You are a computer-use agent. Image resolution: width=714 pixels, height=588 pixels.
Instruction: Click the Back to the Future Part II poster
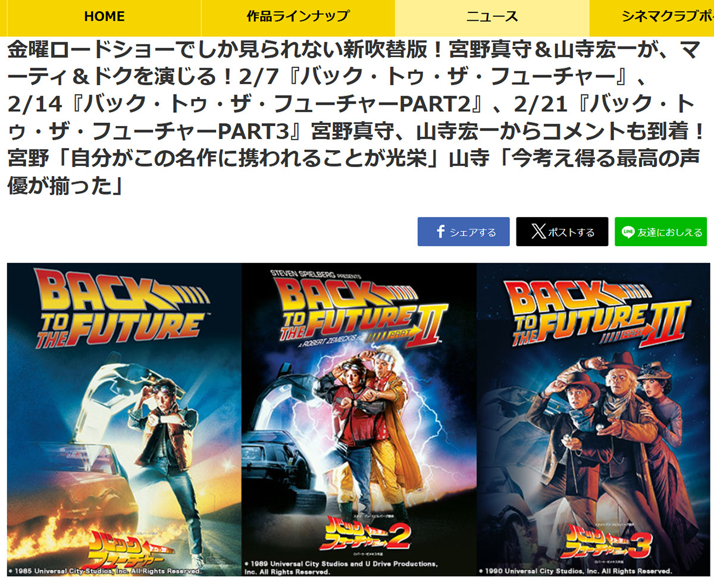(359, 419)
